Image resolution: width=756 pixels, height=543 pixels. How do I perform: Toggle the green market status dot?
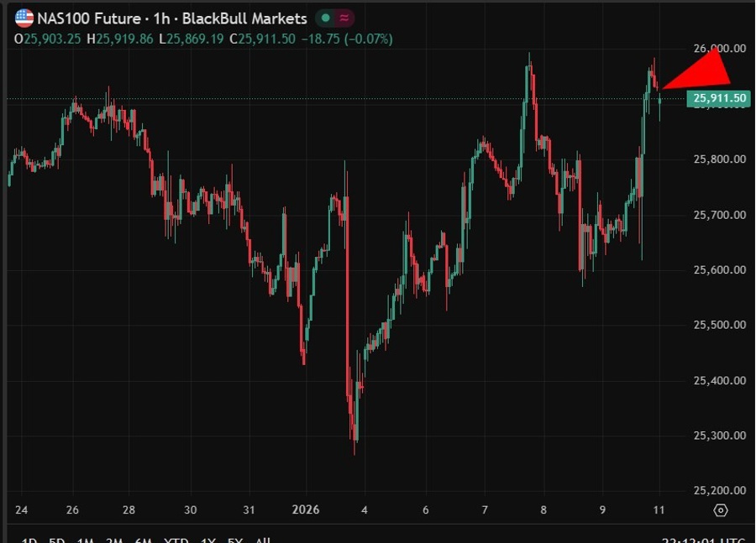(x=323, y=18)
